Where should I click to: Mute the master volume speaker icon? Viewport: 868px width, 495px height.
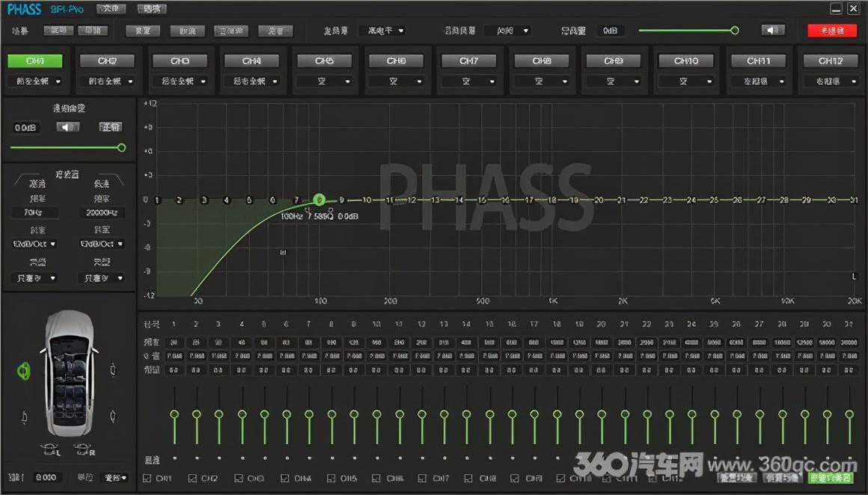(x=773, y=31)
